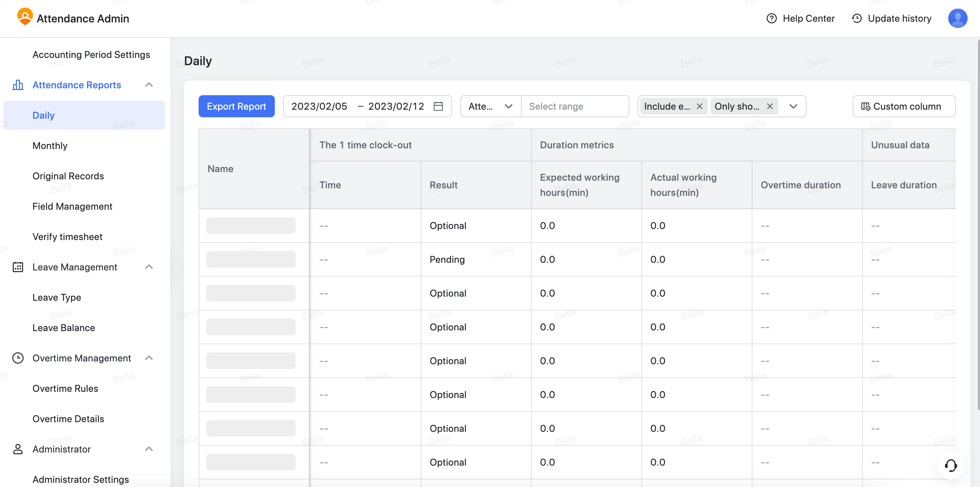Screen dimensions: 980x487
Task: Click the Overtime Management clock icon
Action: point(18,358)
